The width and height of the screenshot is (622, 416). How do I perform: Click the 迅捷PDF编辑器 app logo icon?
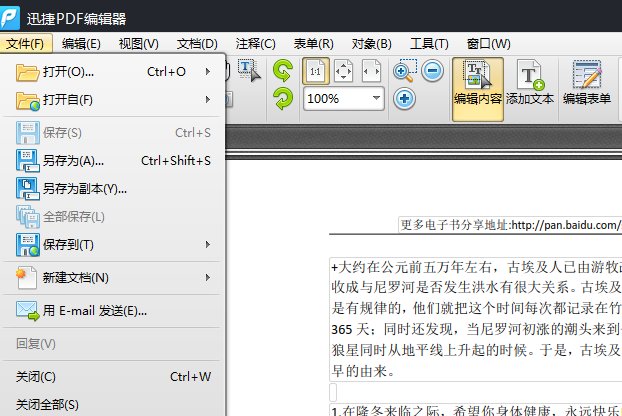click(10, 17)
